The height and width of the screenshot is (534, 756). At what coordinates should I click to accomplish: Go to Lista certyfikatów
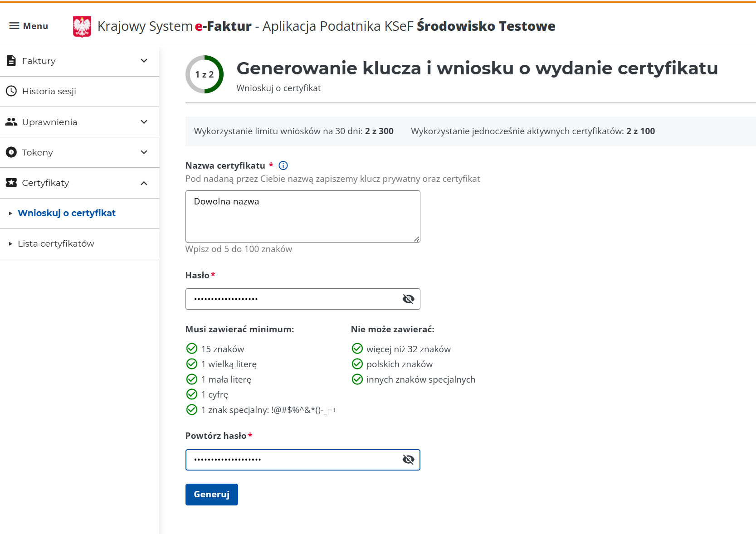coord(56,243)
